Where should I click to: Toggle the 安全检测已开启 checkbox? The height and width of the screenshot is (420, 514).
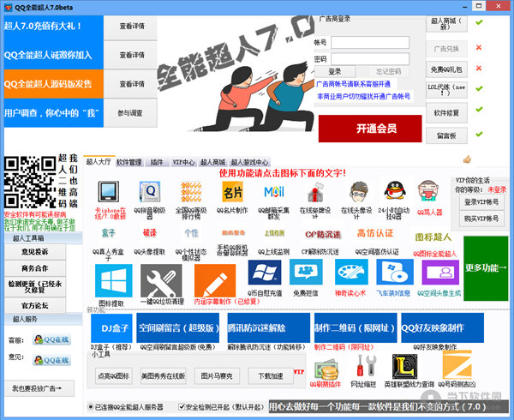tap(182, 407)
